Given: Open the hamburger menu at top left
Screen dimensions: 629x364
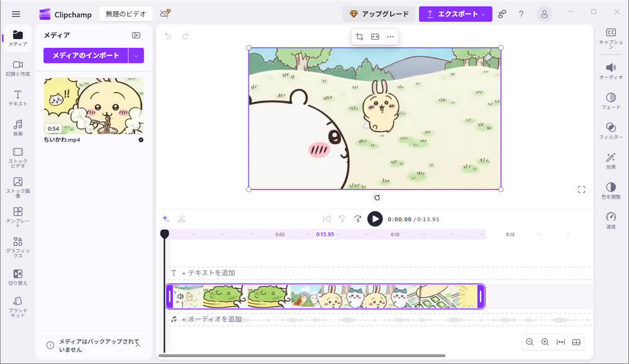Looking at the screenshot, I should tap(17, 13).
